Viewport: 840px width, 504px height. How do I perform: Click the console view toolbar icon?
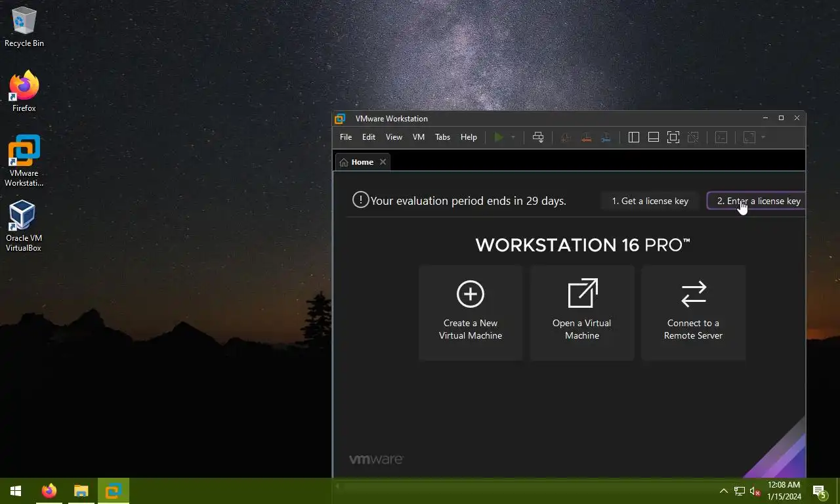click(x=721, y=137)
